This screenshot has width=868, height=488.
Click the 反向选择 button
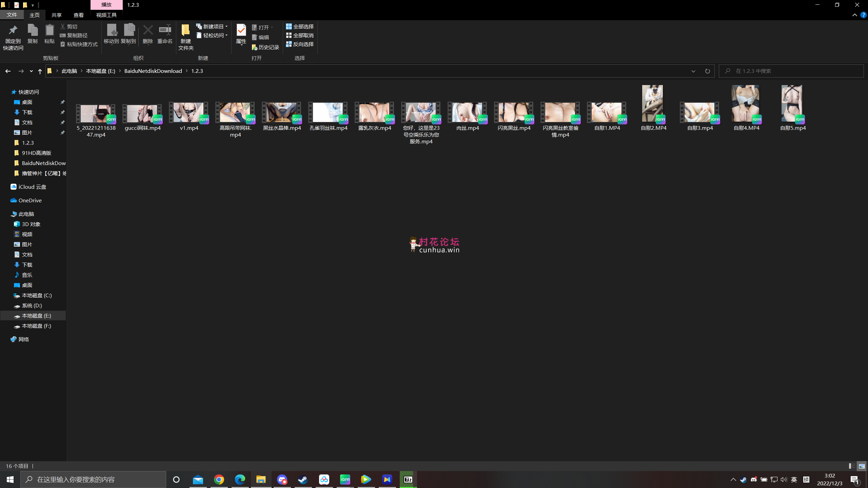pos(300,44)
